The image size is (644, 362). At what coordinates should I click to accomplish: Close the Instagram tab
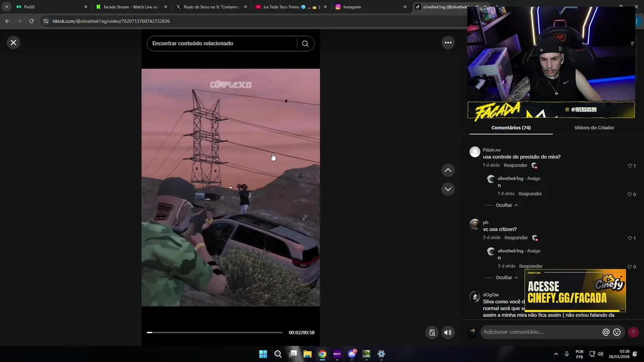tap(405, 7)
